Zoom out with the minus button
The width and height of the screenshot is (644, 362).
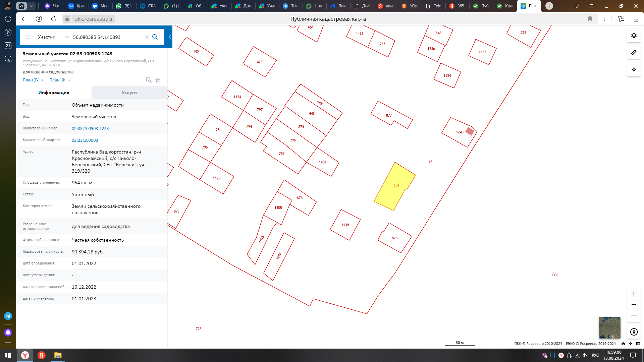pyautogui.click(x=634, y=315)
